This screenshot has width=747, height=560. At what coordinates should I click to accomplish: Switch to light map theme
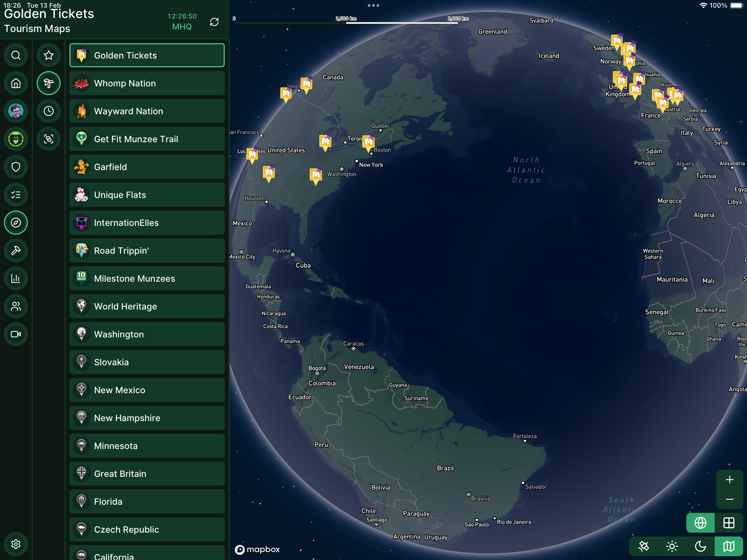point(672,546)
